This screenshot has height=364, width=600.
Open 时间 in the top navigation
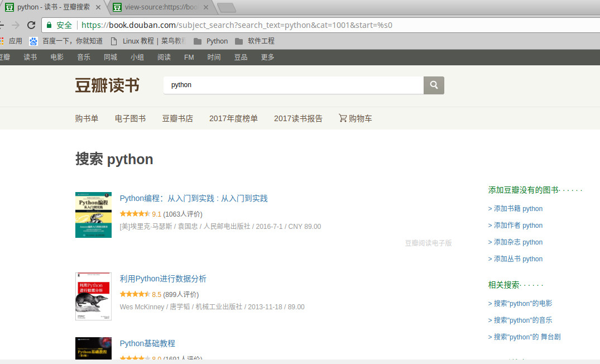tap(214, 57)
